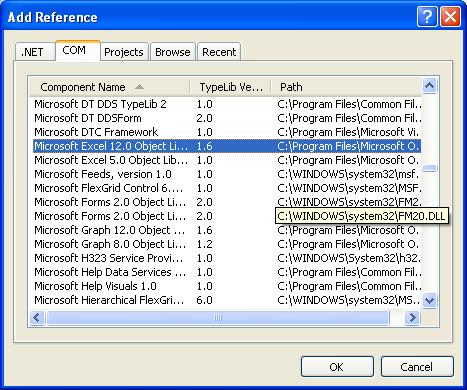Select Microsoft Excel 5.0 Object Library row
This screenshot has width=467, height=390.
(227, 160)
